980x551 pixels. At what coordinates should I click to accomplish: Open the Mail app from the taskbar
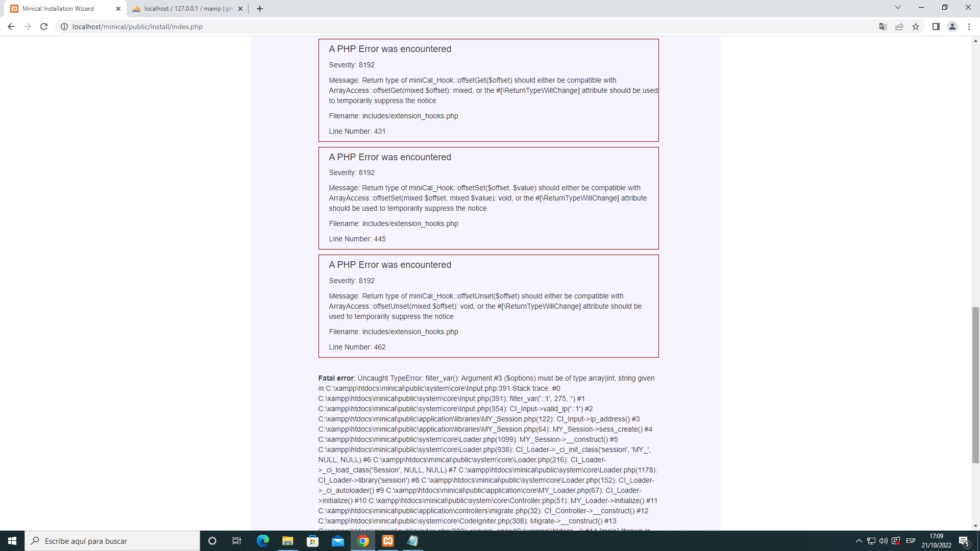point(338,541)
